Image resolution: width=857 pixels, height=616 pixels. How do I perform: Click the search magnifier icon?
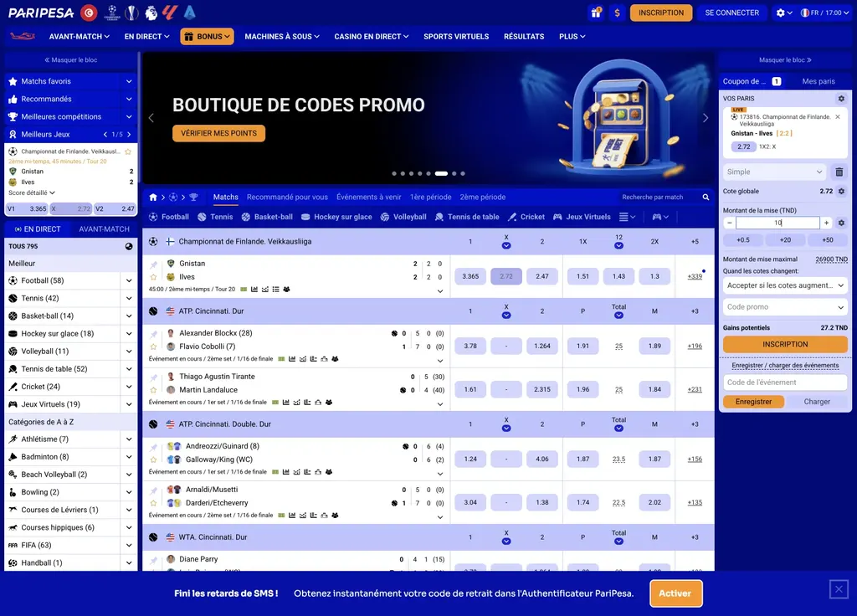(706, 198)
